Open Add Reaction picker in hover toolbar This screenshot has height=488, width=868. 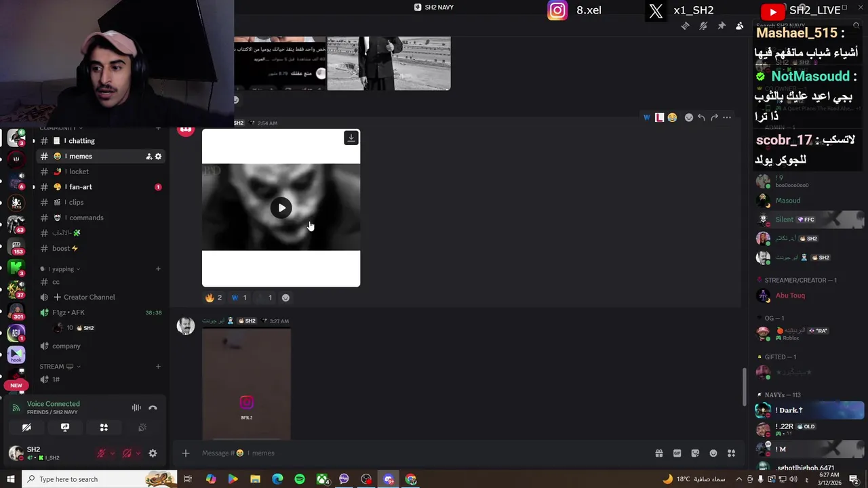689,117
